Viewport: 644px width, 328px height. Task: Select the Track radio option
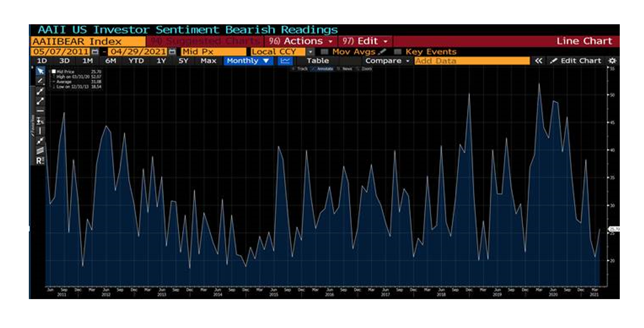(300, 69)
